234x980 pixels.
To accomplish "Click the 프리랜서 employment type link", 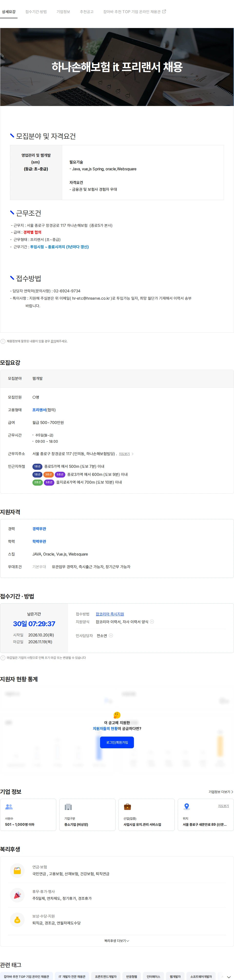I will (x=39, y=410).
